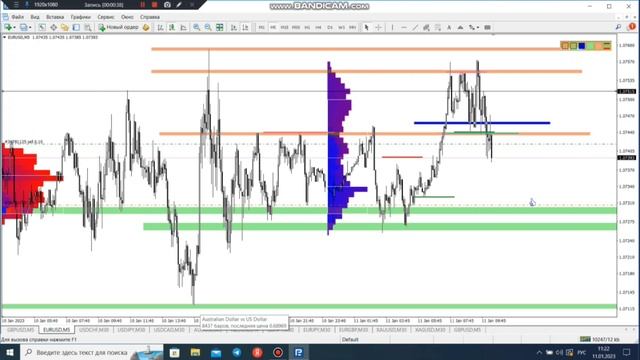Screen dimensions: 640x360
Task: Select the Trendline drawing tool
Action: pyautogui.click(x=415, y=27)
